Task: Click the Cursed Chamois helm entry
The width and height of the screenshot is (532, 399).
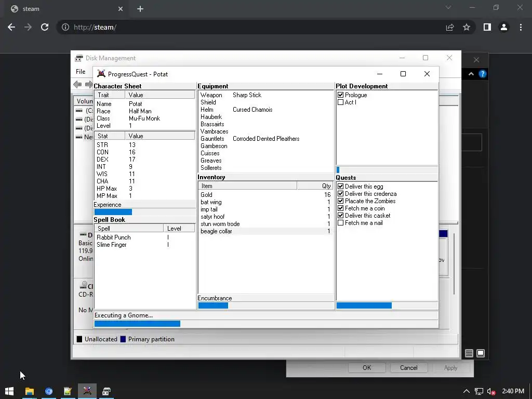Action: pyautogui.click(x=252, y=110)
